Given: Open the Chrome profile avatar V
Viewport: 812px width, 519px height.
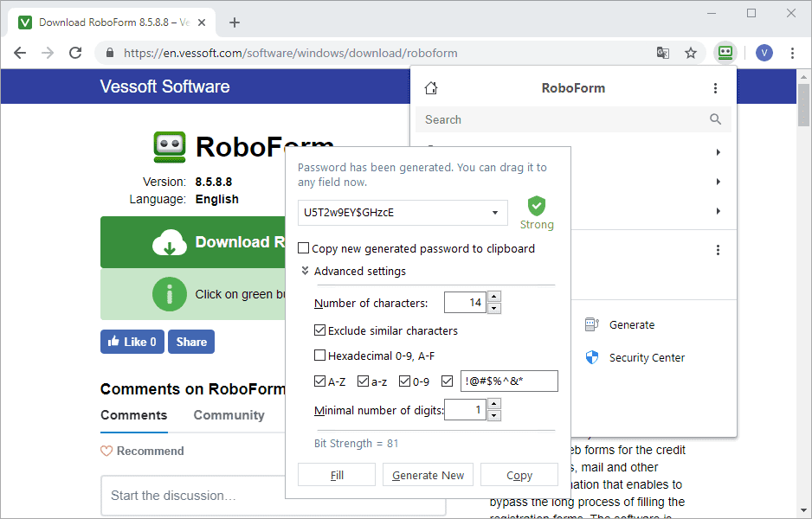Looking at the screenshot, I should (764, 53).
